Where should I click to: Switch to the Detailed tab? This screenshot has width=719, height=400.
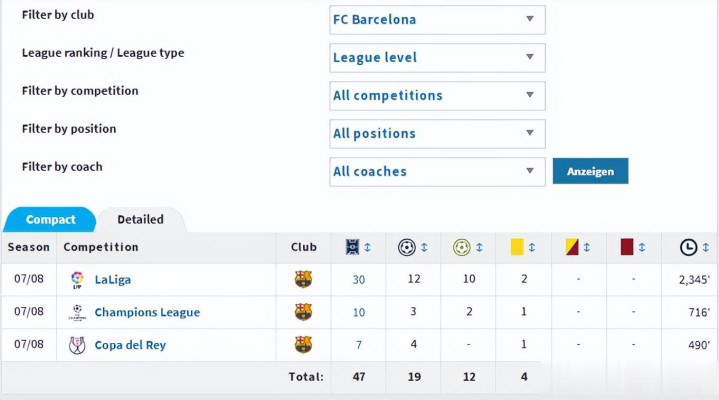tap(140, 220)
